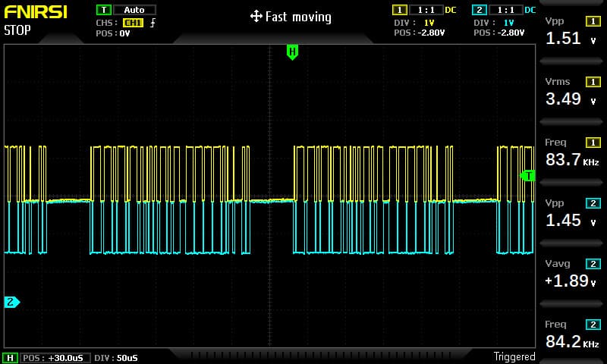Select the Vavg channel 2 measurement +1.89 V
This screenshot has height=364, width=607.
[571, 275]
